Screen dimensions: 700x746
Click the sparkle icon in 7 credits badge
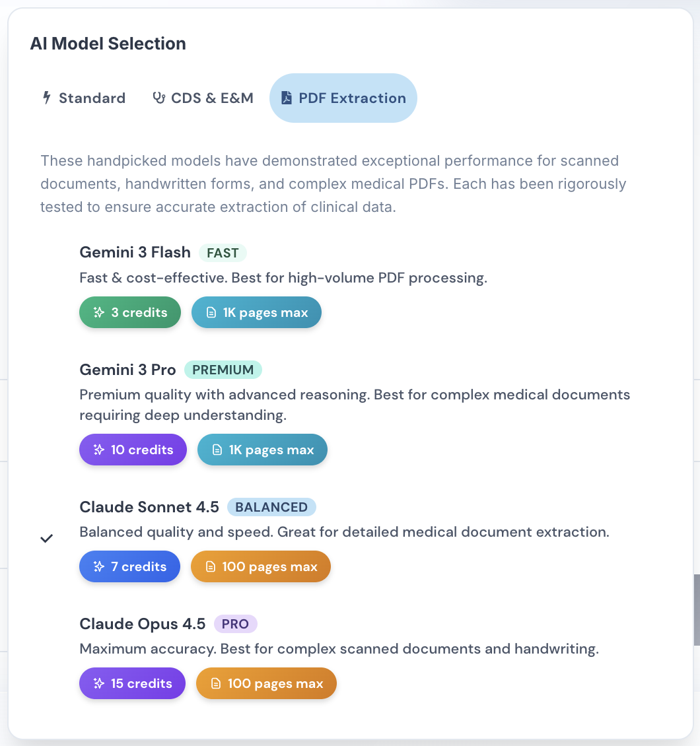click(x=99, y=566)
